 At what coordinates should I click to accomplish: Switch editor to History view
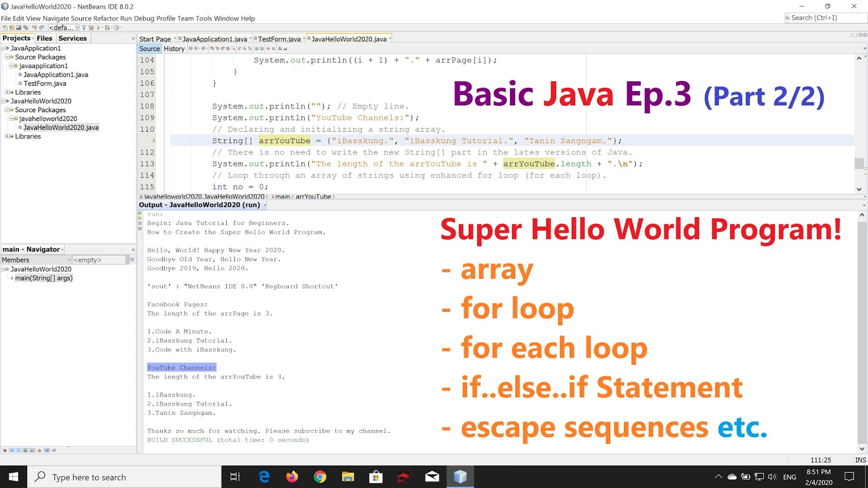[174, 49]
